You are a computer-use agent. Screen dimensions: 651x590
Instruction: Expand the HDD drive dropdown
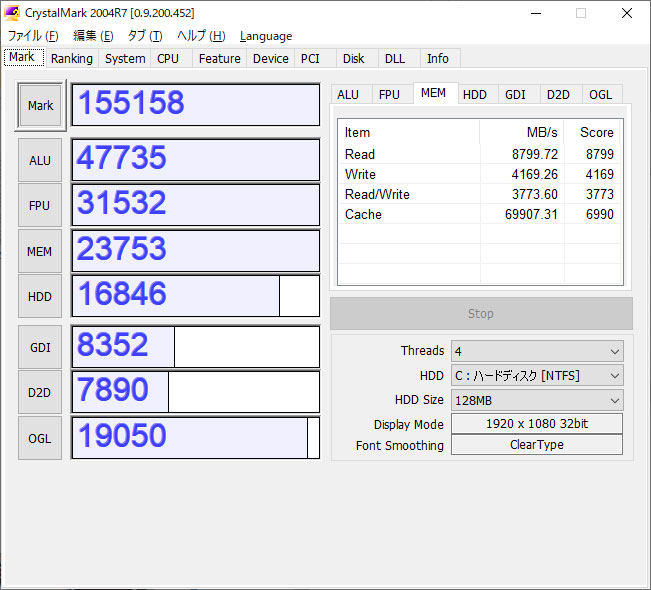[537, 376]
